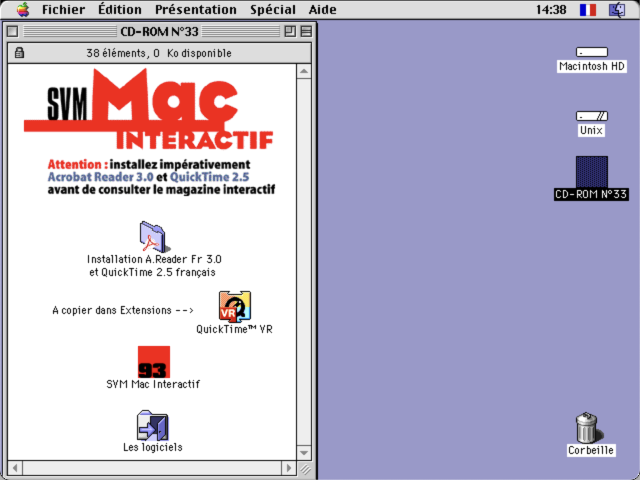Click the "Corbeille" label

tap(591, 450)
